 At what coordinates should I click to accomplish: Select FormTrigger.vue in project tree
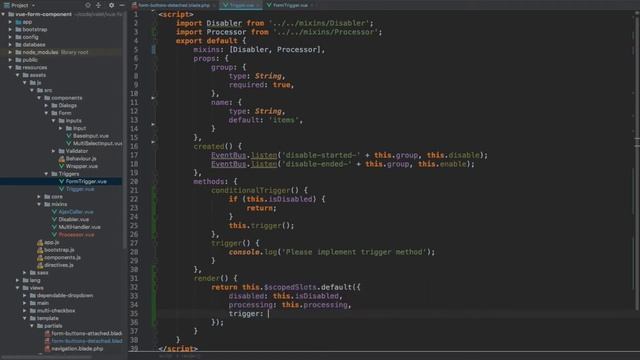[86, 182]
